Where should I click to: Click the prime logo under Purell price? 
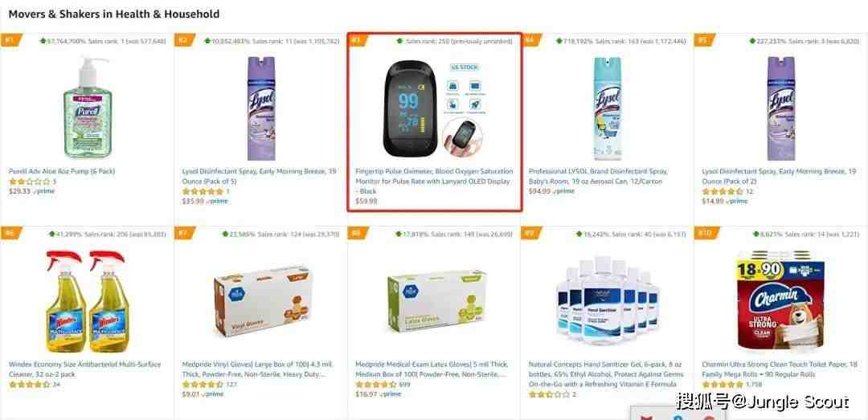pyautogui.click(x=44, y=191)
